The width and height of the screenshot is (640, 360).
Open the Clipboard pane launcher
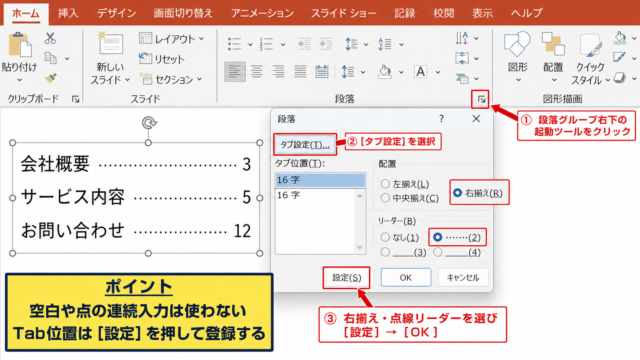click(x=76, y=99)
